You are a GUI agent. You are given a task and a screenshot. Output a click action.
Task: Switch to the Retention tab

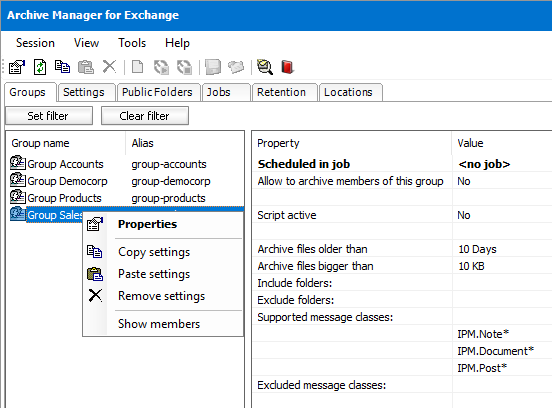[x=284, y=92]
